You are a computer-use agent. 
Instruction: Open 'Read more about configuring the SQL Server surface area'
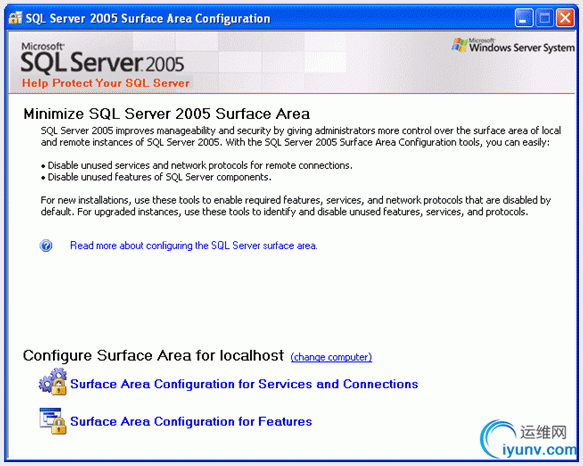194,245
